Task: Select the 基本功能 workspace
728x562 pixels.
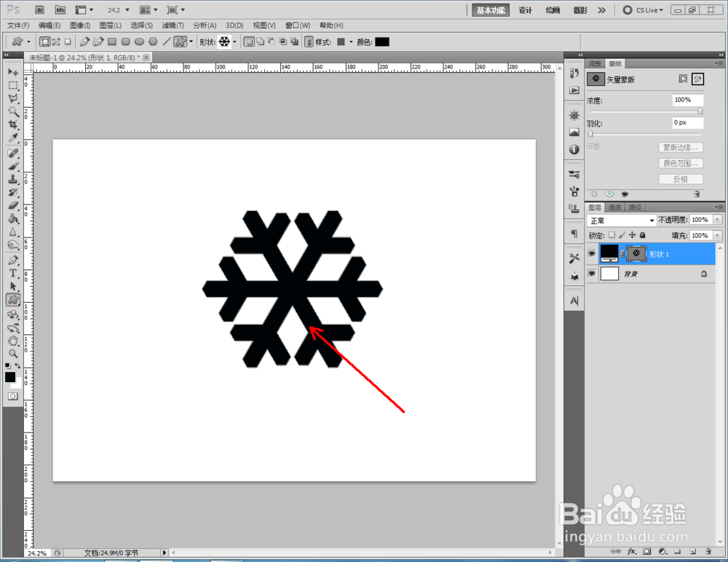Action: pos(491,9)
